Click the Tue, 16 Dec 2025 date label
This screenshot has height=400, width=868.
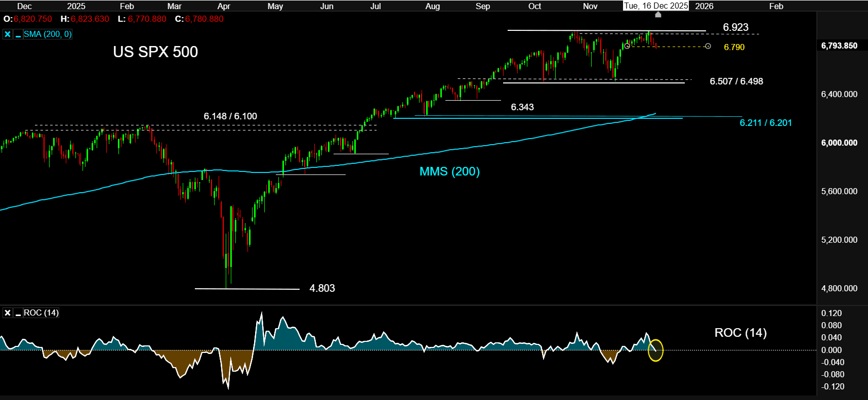pyautogui.click(x=656, y=6)
